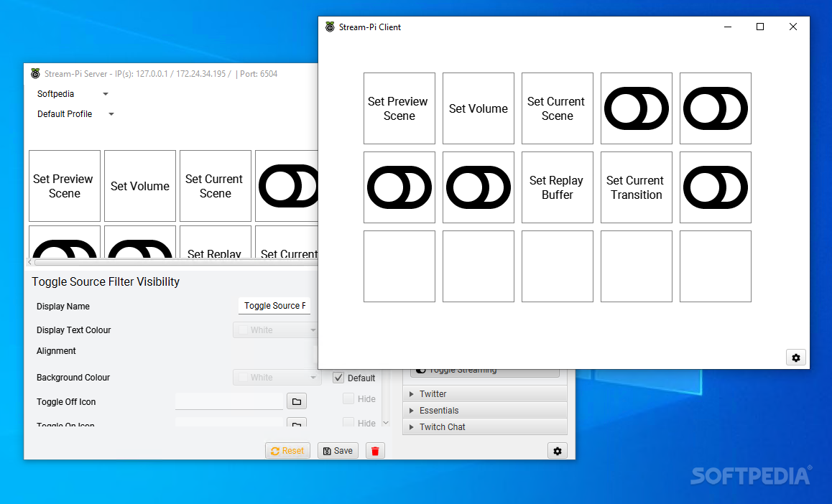Click the Save button

pos(338,451)
